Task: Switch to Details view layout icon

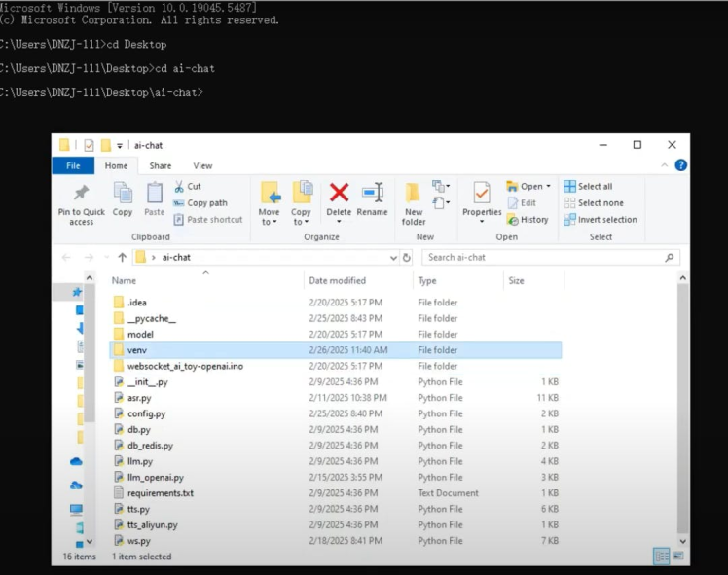Action: pos(661,557)
